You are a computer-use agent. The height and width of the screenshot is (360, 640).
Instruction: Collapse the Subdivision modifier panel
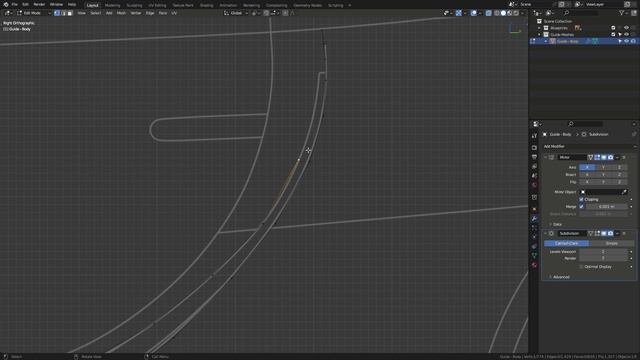(545, 233)
